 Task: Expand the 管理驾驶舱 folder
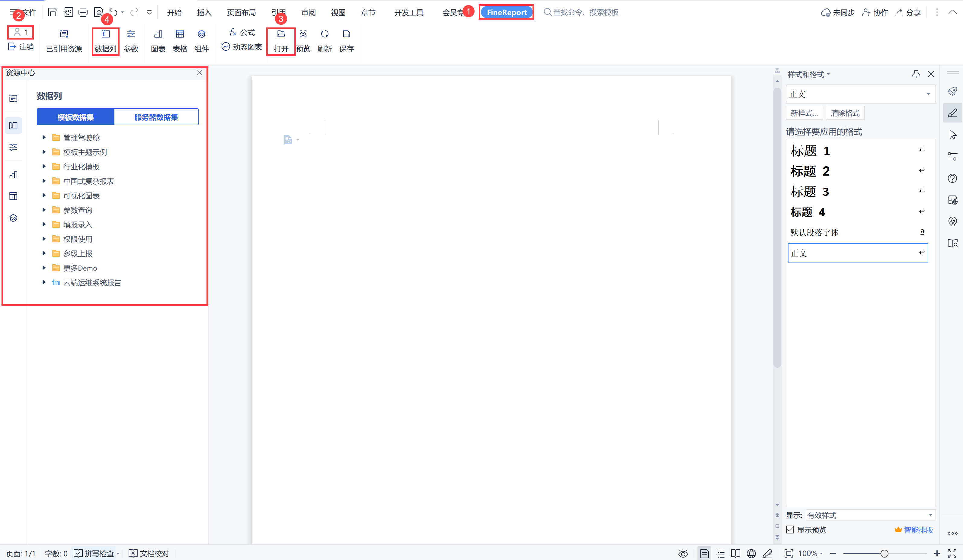point(44,137)
